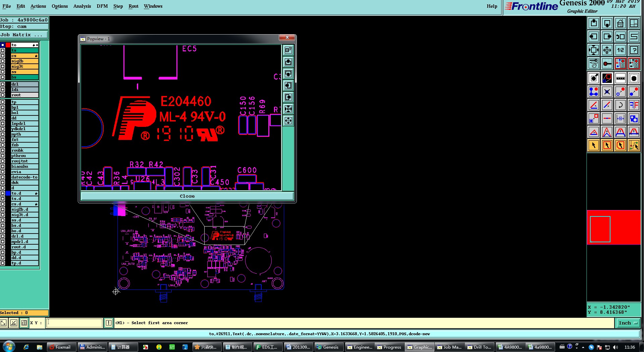Click the zoom out shrinking arrows icon

pyautogui.click(x=607, y=50)
